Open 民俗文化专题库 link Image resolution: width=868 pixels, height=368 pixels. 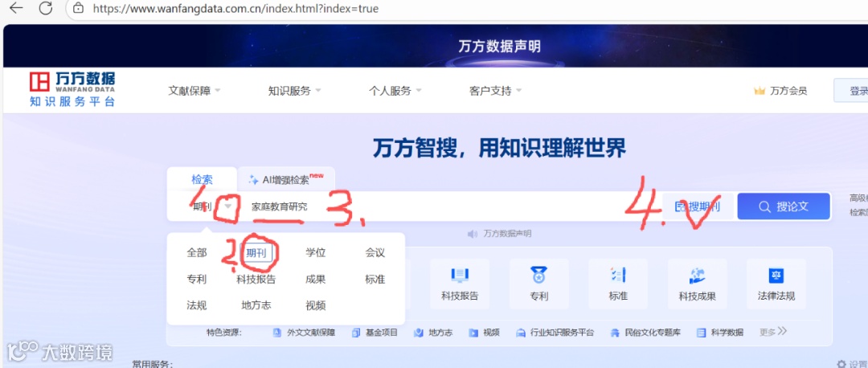[x=645, y=333]
